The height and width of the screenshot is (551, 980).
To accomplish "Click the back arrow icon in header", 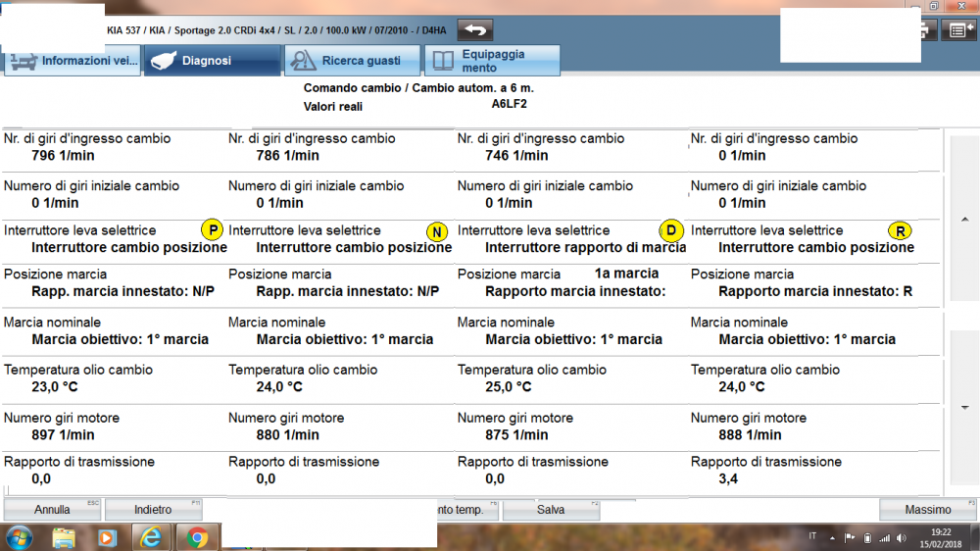I will click(x=475, y=30).
